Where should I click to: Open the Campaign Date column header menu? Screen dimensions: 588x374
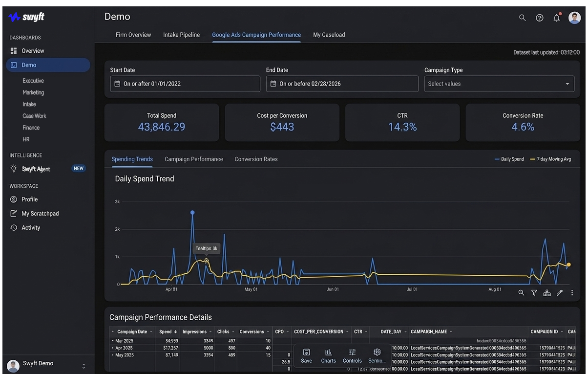coord(150,332)
